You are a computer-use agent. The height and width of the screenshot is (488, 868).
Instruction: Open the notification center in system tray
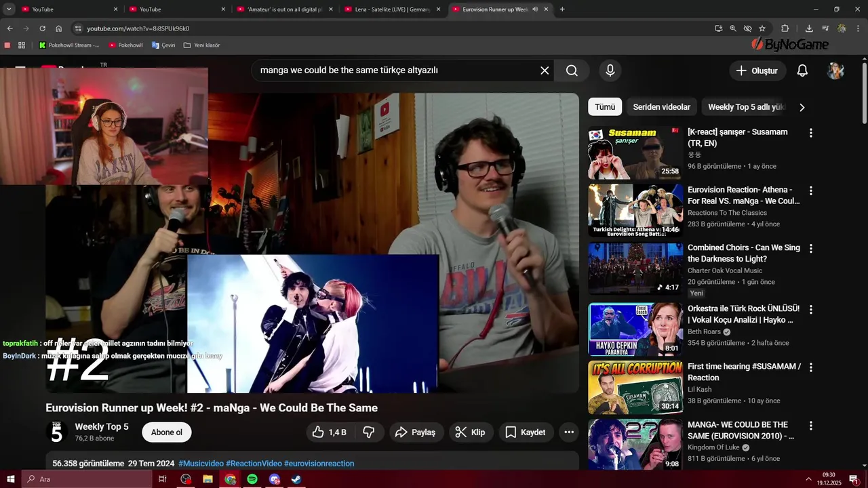[853, 479]
